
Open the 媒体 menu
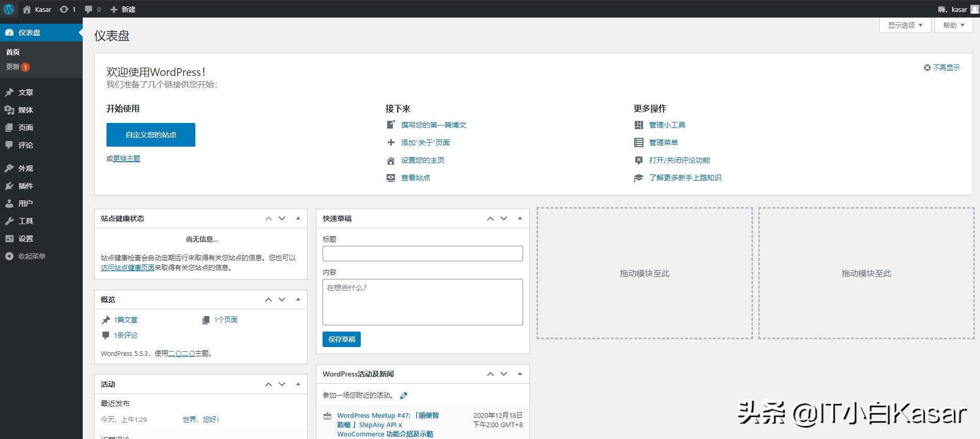(x=41, y=110)
